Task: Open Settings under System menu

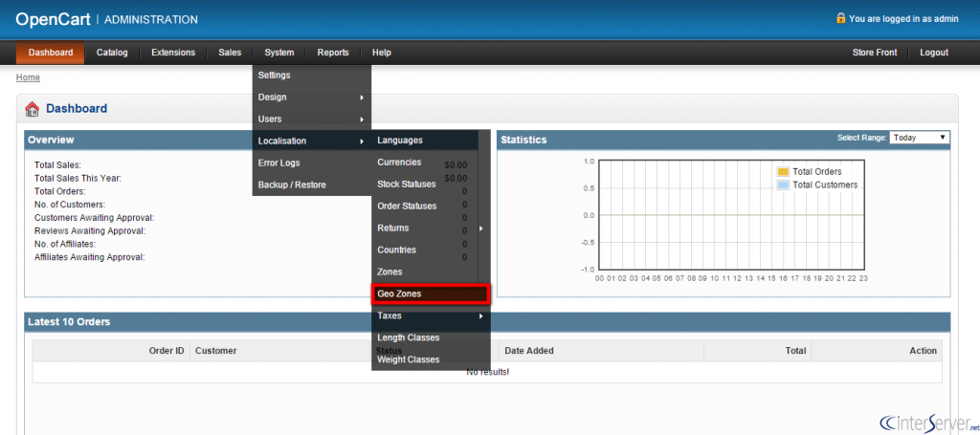Action: (x=312, y=76)
